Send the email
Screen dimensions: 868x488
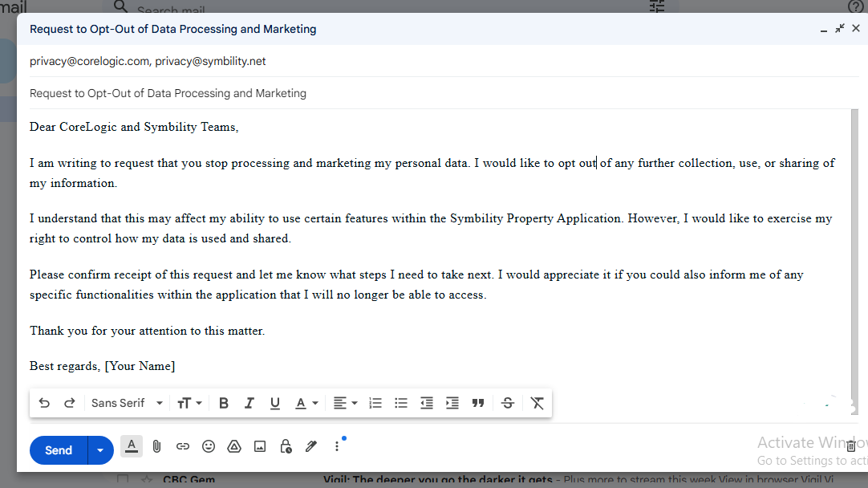[59, 449]
